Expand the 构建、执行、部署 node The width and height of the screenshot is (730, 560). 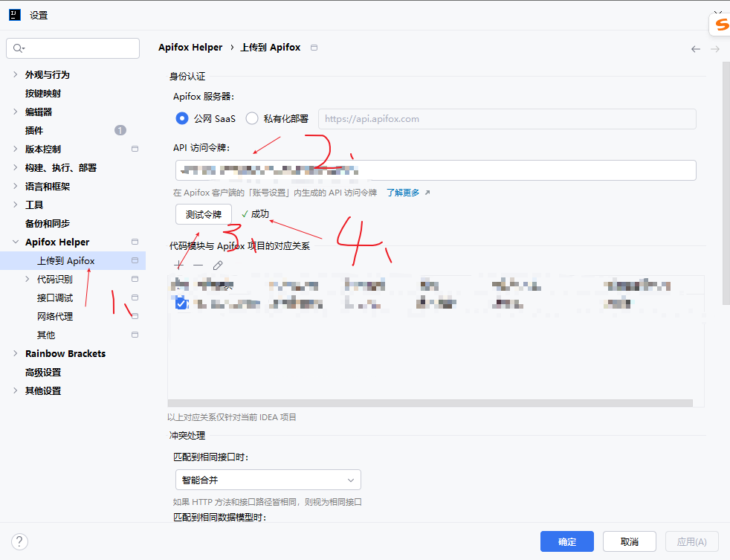pyautogui.click(x=16, y=168)
